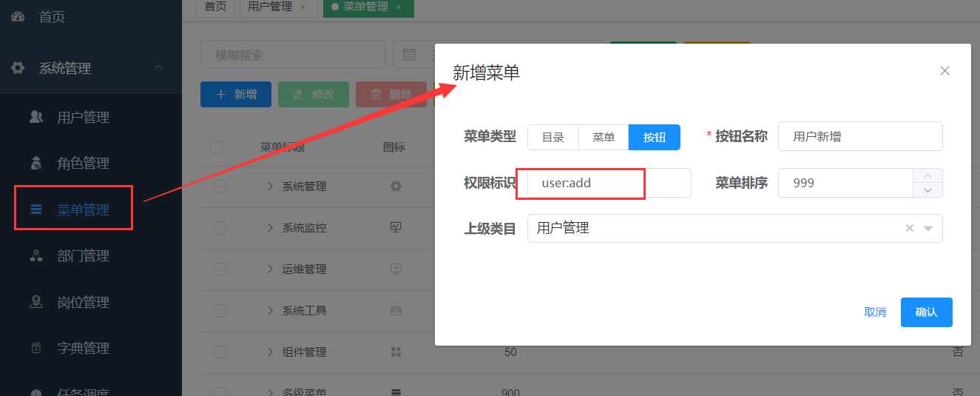Click the 字典管理 sidebar icon
The width and height of the screenshot is (980, 396).
click(x=36, y=348)
